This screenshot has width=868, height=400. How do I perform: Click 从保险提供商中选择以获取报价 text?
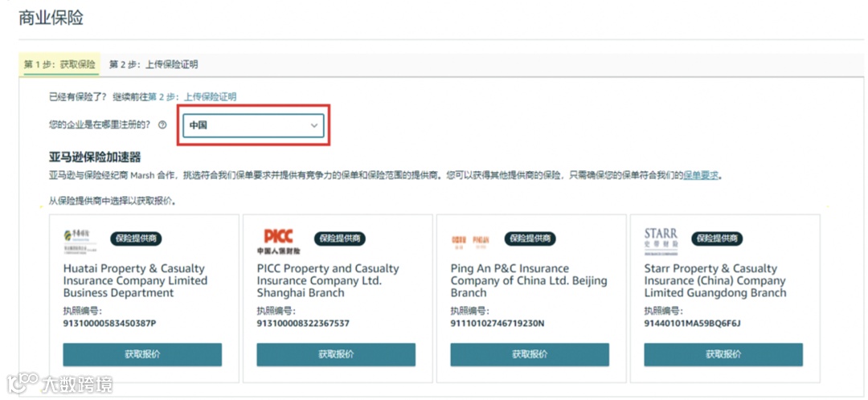coord(113,202)
